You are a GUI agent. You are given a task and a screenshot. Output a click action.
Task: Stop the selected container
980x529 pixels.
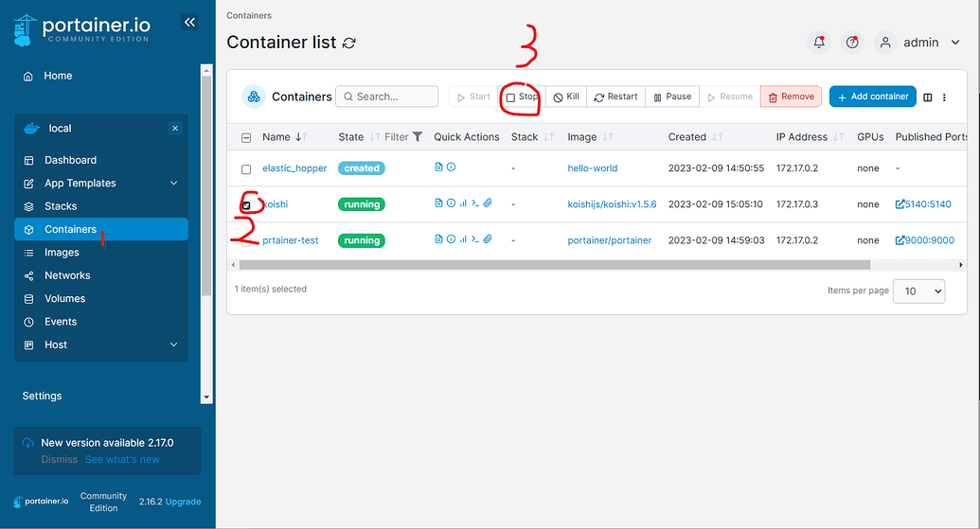coord(522,97)
